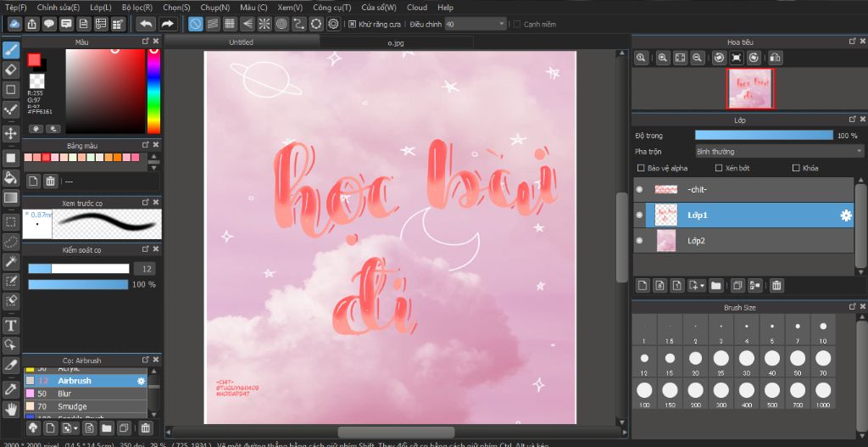
Task: Select the Lasso tool
Action: click(x=10, y=242)
